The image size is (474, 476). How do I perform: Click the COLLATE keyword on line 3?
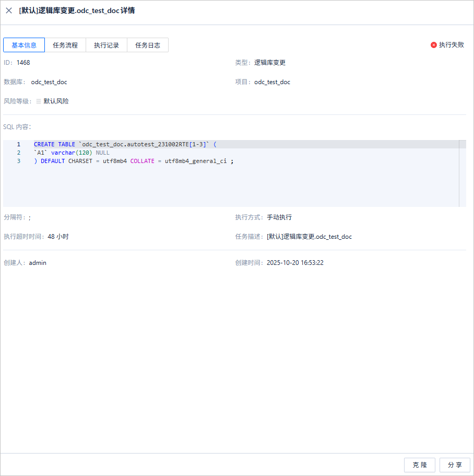tap(142, 161)
